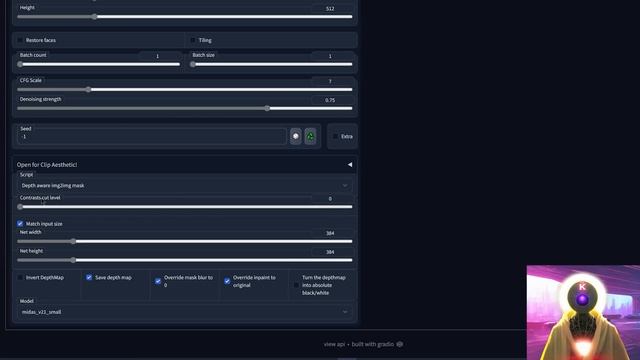Click the green recycle reuse seed icon
Image resolution: width=640 pixels, height=360 pixels.
(310, 136)
